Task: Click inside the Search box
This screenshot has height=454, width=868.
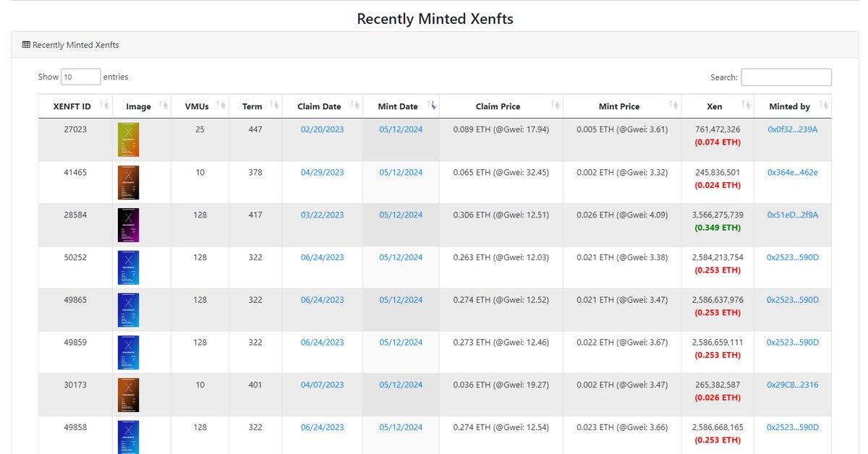Action: 786,77
